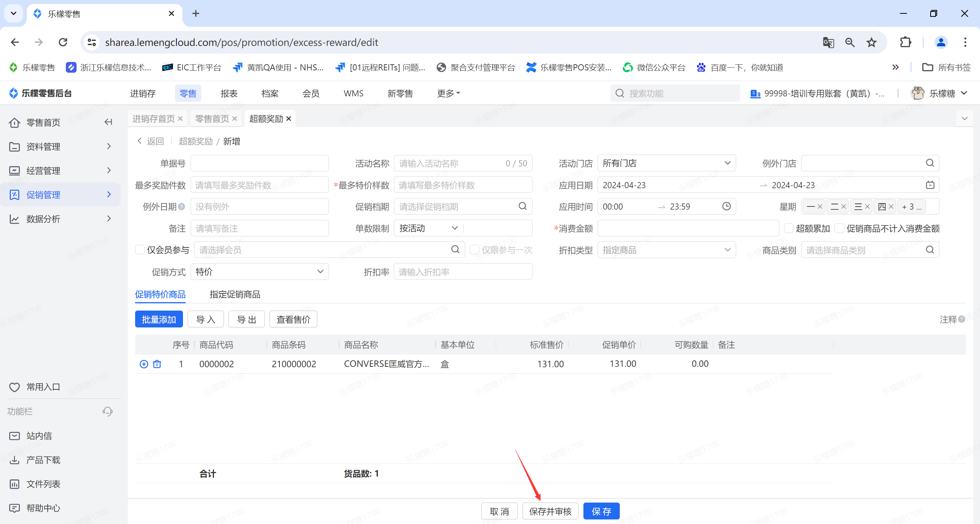The width and height of the screenshot is (980, 524).
Task: Close the 超额奖励 tab
Action: coord(289,119)
